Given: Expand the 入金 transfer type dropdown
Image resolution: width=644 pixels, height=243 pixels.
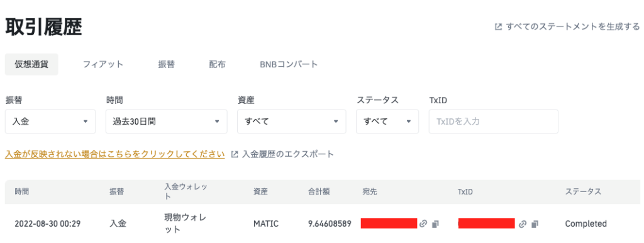Looking at the screenshot, I should 50,121.
